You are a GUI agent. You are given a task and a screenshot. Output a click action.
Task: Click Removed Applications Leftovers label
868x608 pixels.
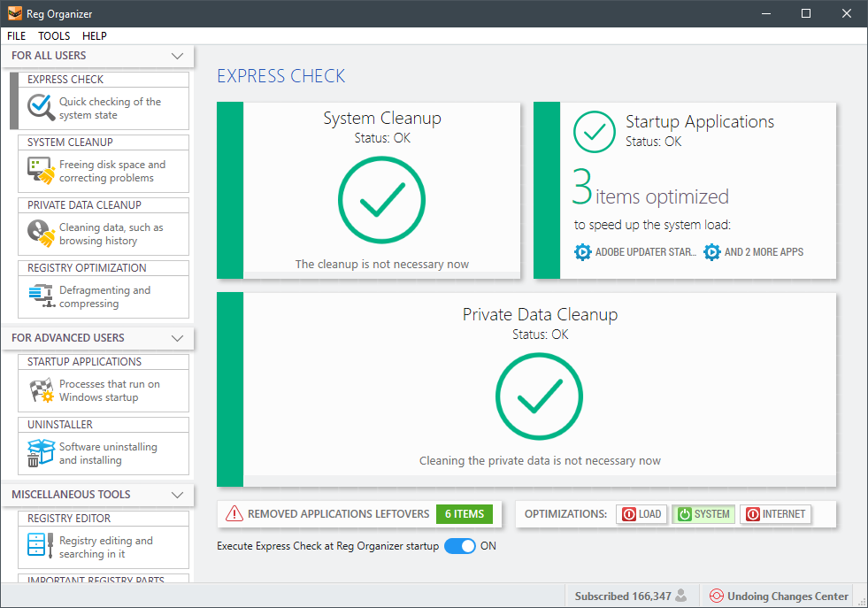point(338,514)
